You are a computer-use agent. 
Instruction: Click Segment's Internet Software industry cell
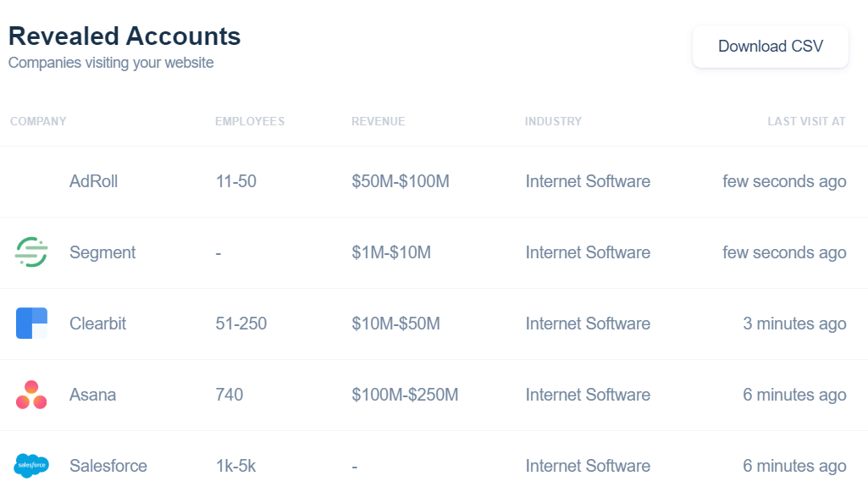point(588,252)
